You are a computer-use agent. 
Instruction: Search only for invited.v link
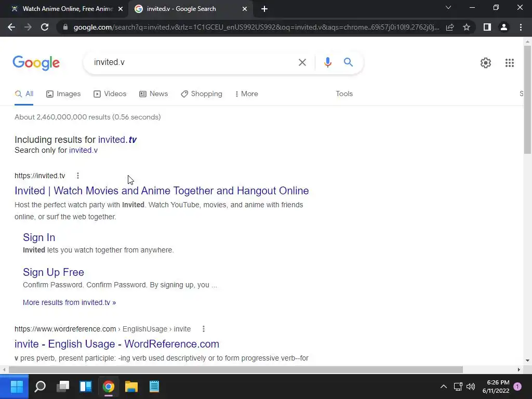84,150
